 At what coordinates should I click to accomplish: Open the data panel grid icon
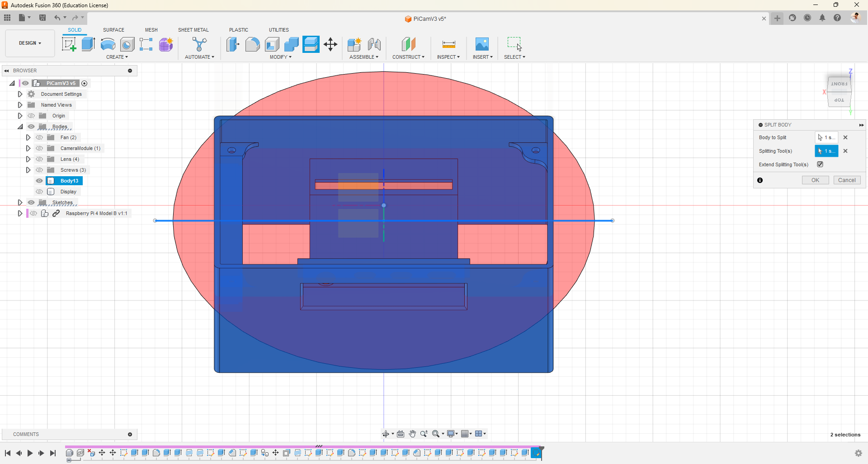[7, 18]
